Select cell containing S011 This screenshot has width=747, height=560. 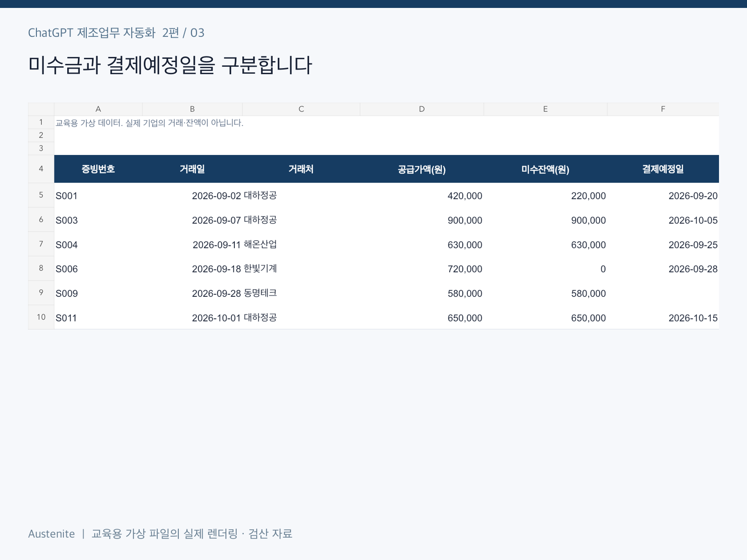click(x=98, y=317)
